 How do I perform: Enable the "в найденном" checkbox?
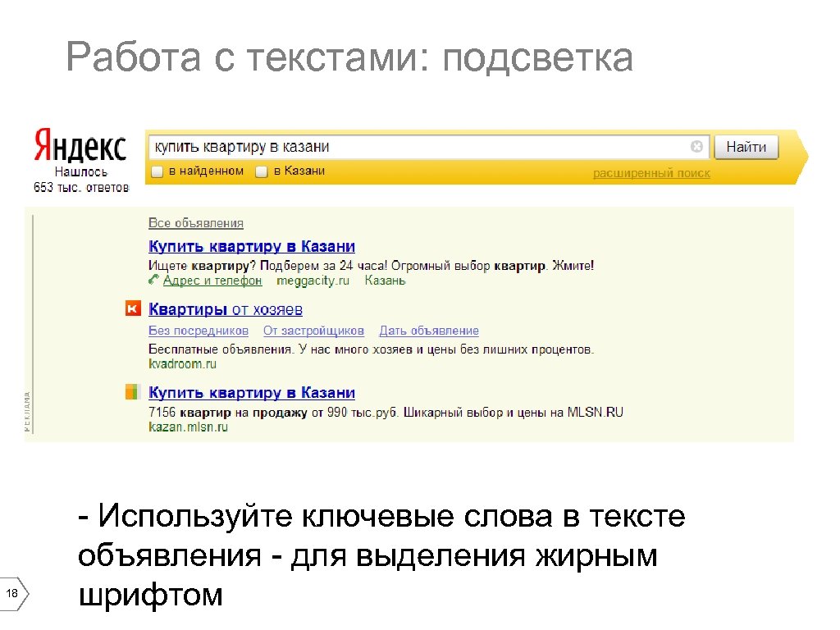pyautogui.click(x=157, y=172)
